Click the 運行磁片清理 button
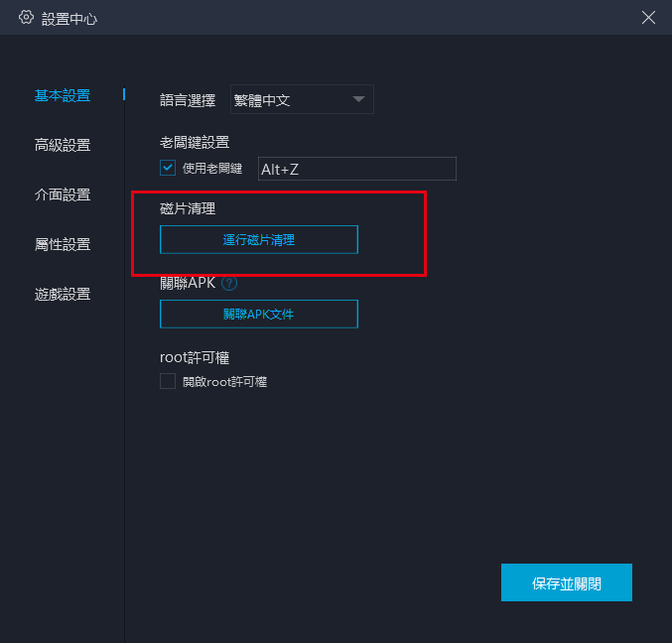Screen dimensions: 672x643 [259, 239]
